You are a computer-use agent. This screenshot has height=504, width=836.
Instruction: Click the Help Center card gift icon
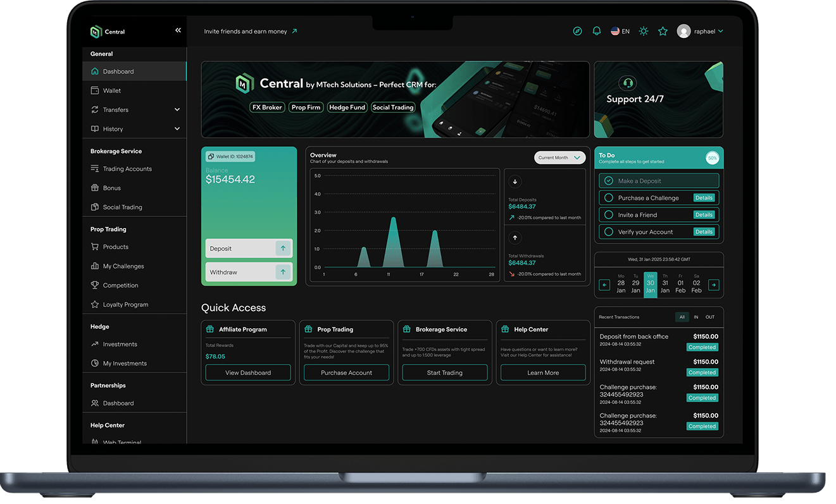[505, 329]
